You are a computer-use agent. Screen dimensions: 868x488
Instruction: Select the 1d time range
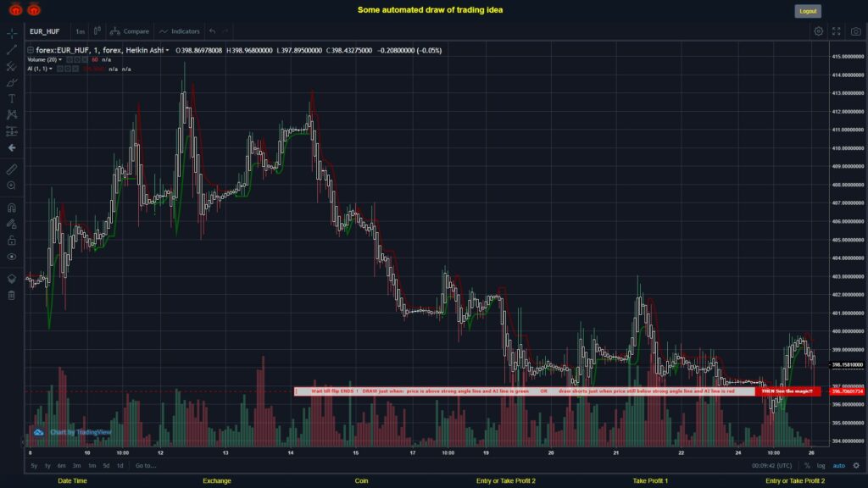click(120, 466)
